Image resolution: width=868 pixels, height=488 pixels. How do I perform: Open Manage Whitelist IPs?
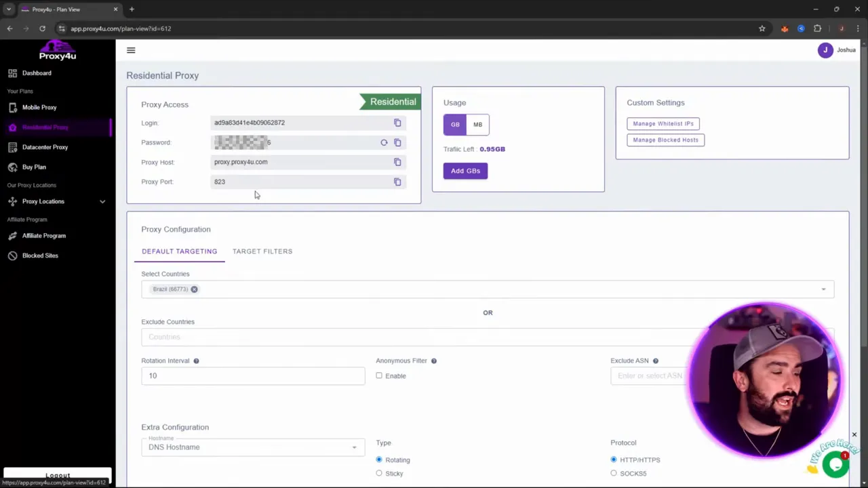pyautogui.click(x=663, y=123)
